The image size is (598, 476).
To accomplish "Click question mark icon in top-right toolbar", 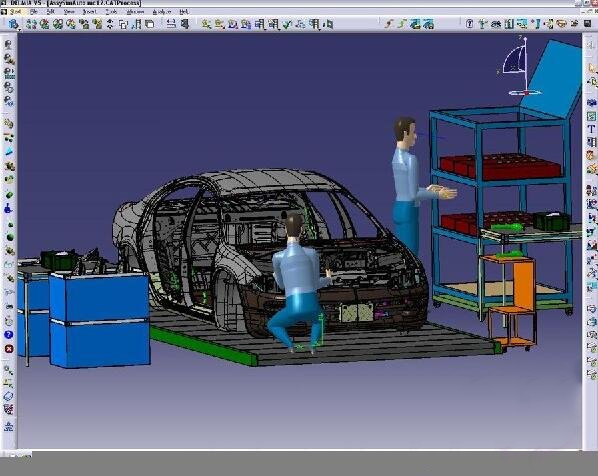I will click(469, 24).
